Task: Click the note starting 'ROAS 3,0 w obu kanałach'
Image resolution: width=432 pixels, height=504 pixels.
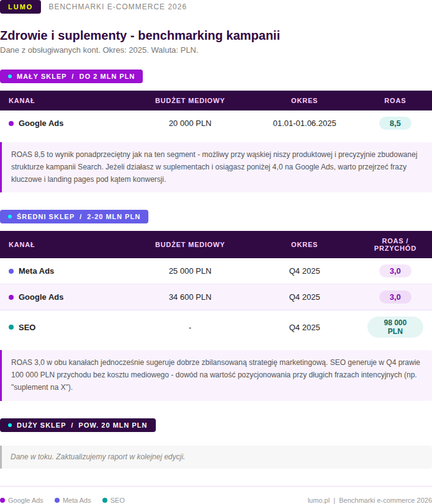Action: pyautogui.click(x=216, y=375)
